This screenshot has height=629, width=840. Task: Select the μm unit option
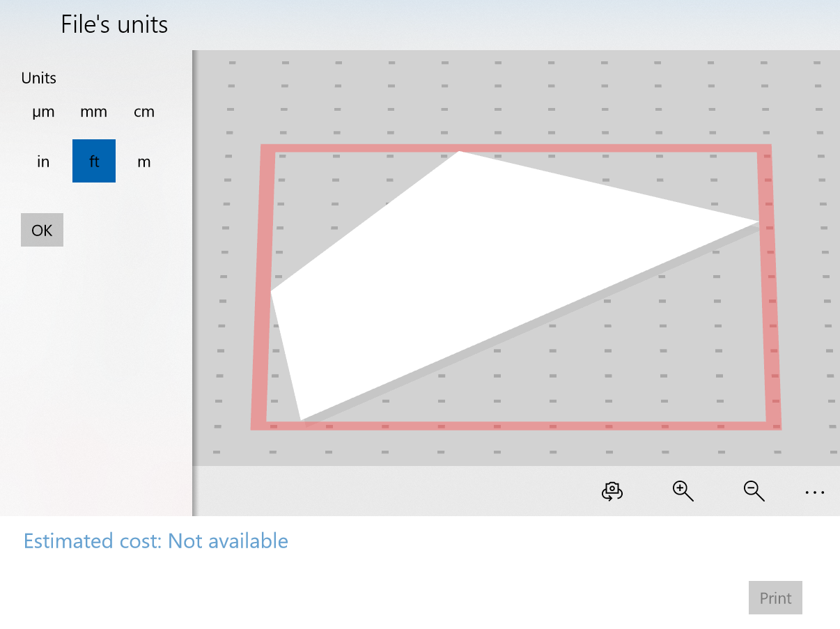pyautogui.click(x=43, y=112)
